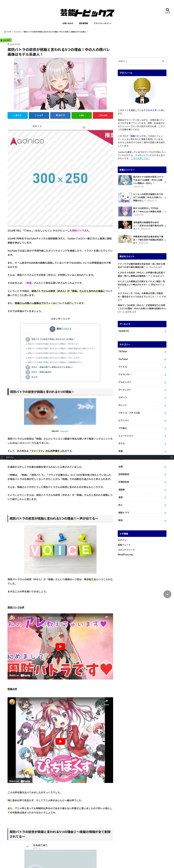174x868 pixels.
Task: Jump to TOC item 1 heading
Action: pyautogui.click(x=53, y=339)
